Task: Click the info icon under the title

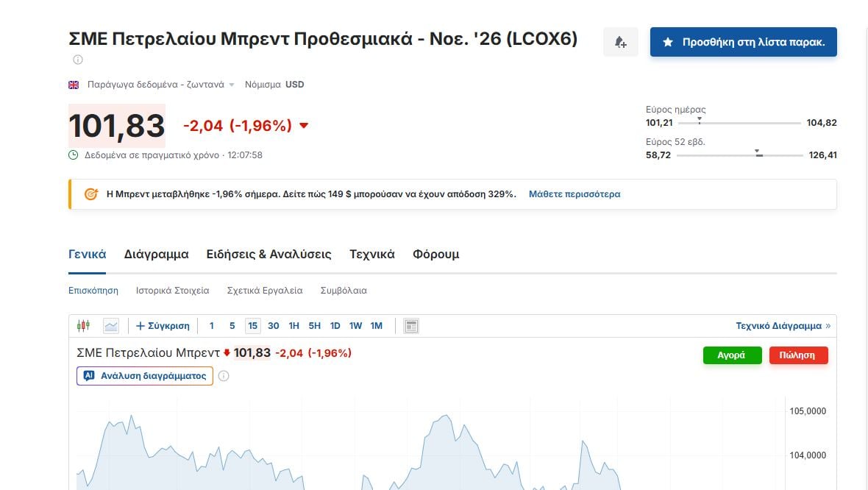Action: [78, 60]
